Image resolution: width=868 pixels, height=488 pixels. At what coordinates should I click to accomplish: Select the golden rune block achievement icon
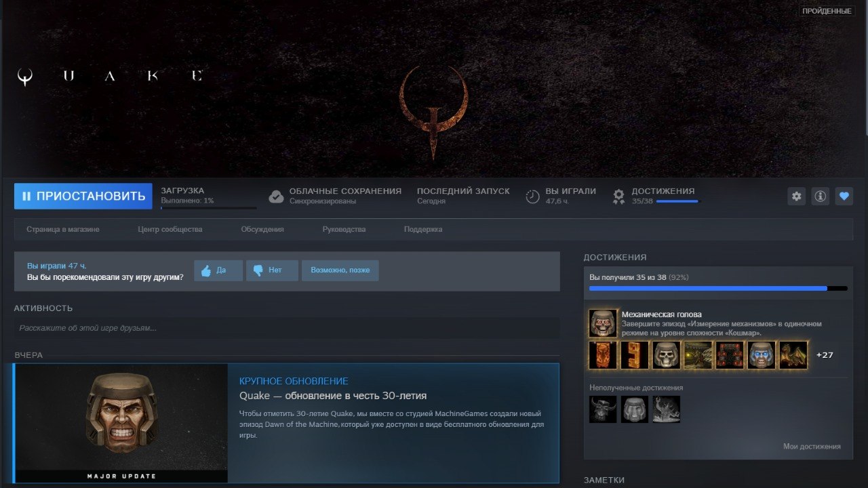635,354
